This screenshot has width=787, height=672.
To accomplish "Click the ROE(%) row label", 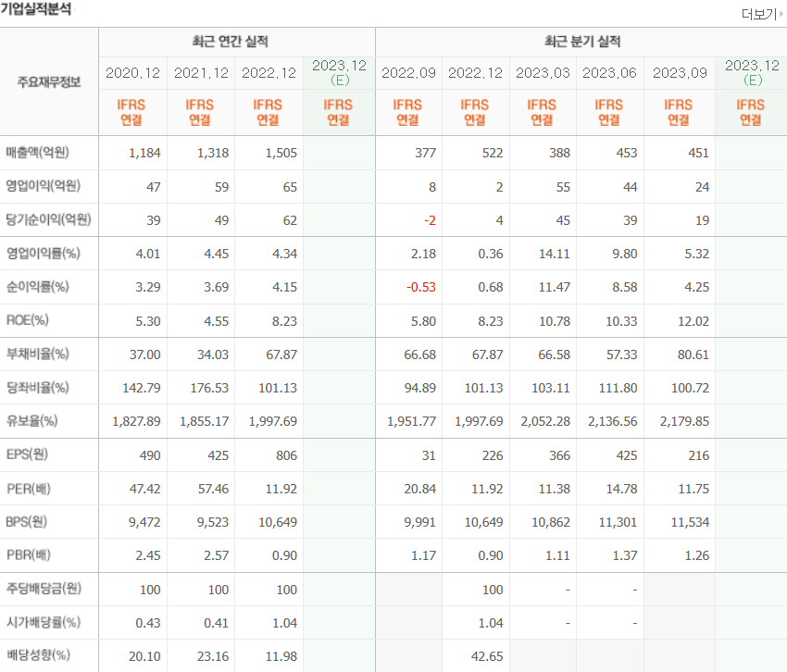I will pos(28,320).
